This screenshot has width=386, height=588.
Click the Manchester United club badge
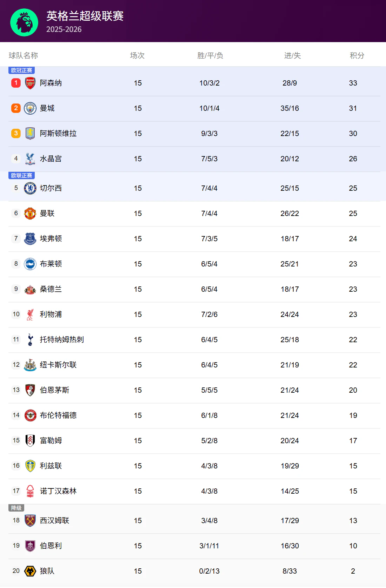pyautogui.click(x=30, y=214)
